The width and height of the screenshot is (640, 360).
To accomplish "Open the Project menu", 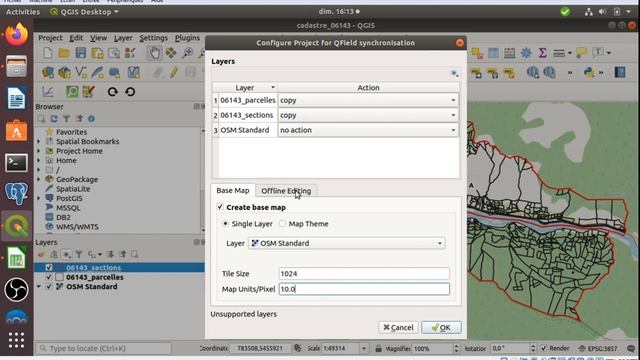I will [x=50, y=38].
